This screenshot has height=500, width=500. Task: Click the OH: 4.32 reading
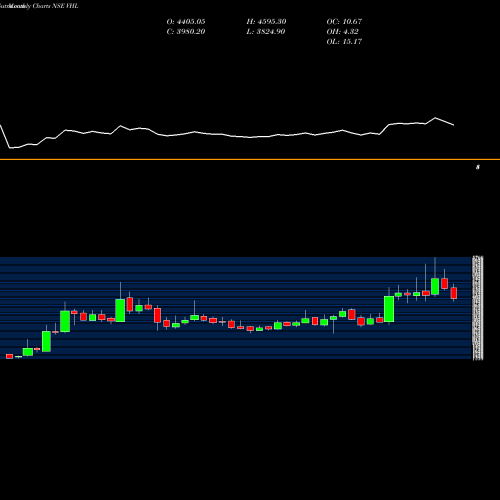click(x=342, y=32)
